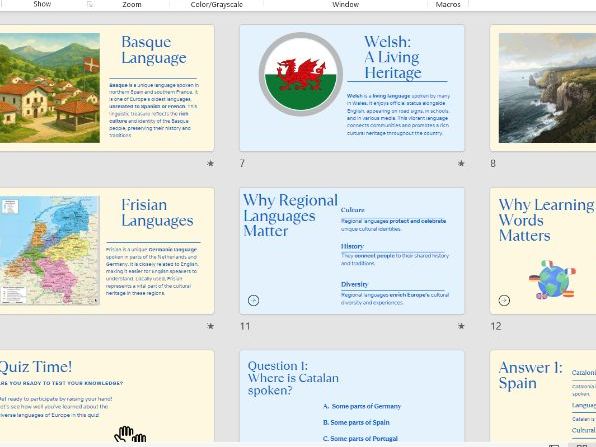Select the Question 1 Catalan slide
This screenshot has height=447, width=596.
pyautogui.click(x=352, y=396)
